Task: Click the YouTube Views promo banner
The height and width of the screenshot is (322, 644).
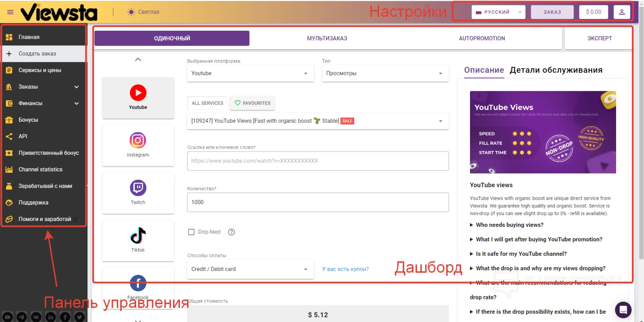Action: point(543,132)
